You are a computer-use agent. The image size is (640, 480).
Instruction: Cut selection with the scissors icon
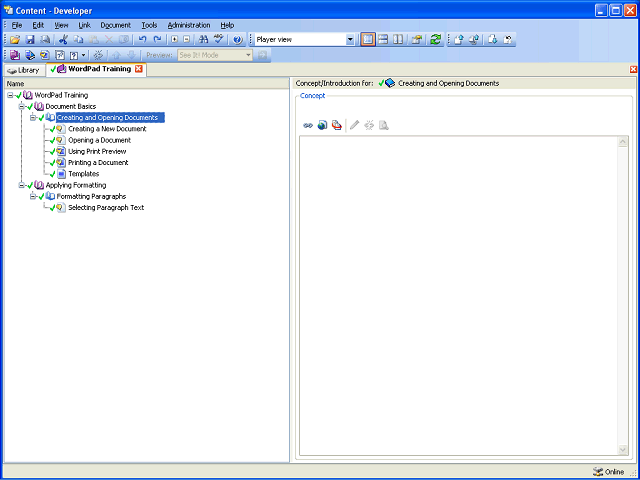(63, 40)
